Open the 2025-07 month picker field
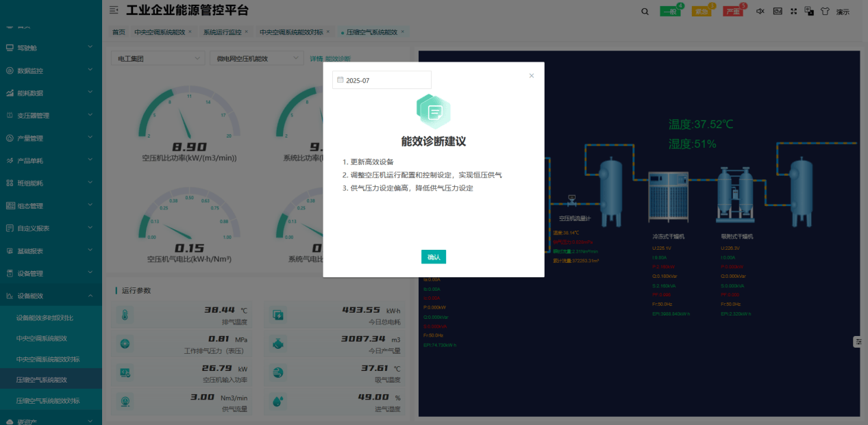This screenshot has height=425, width=868. coord(382,80)
